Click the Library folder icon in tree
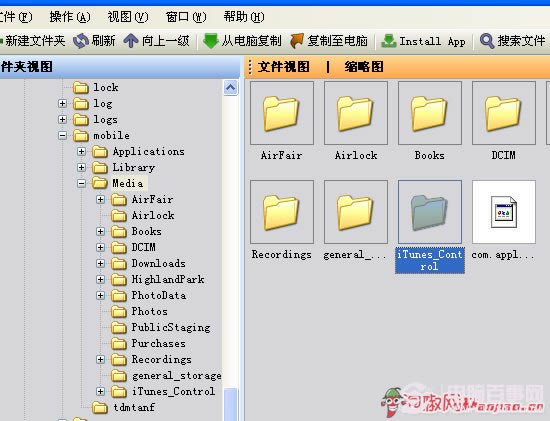Viewport: 550px width, 421px height. click(100, 167)
